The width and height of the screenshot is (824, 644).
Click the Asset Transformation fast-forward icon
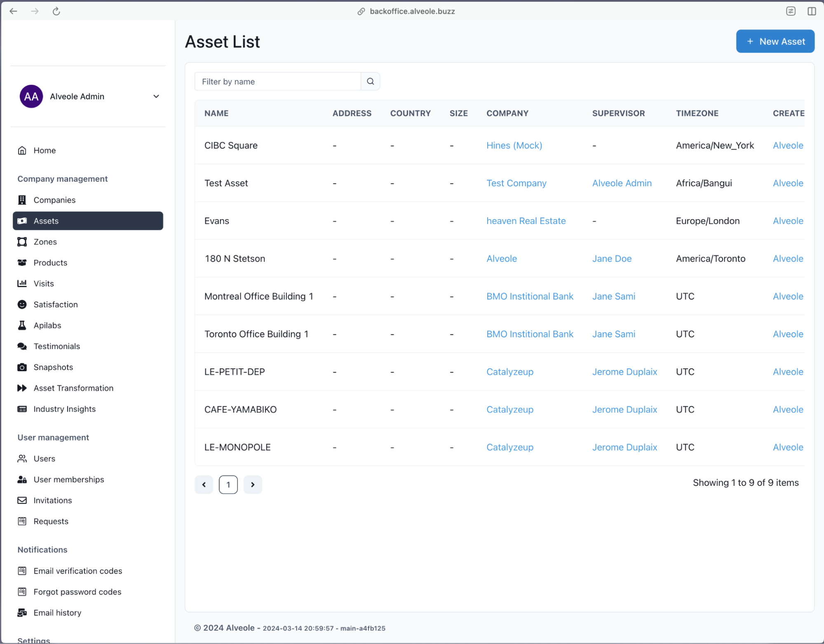22,388
